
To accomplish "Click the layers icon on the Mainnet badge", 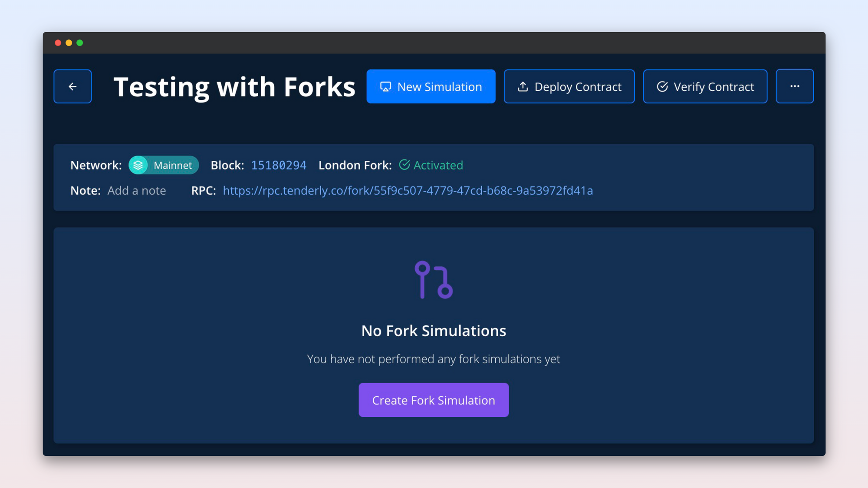I will point(139,165).
